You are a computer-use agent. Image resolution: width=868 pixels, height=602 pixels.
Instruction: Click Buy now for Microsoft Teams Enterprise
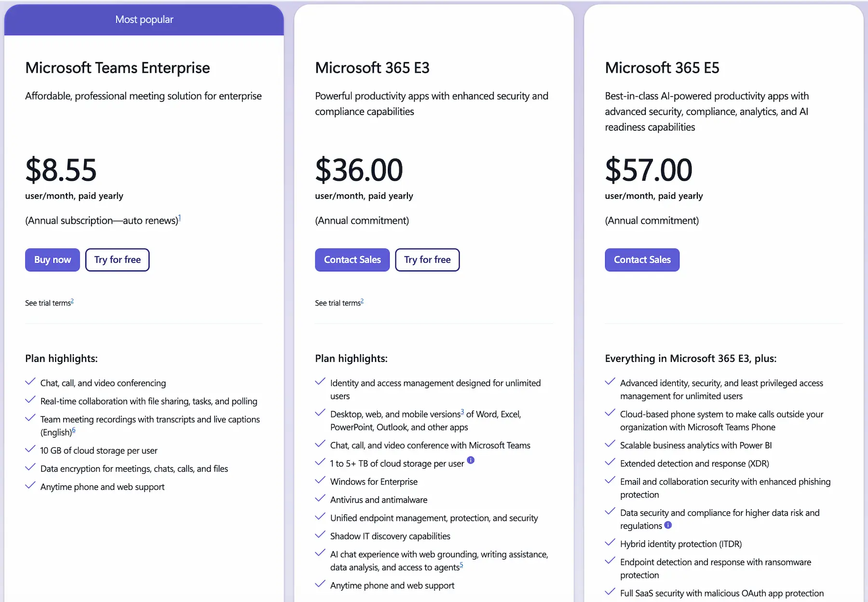pyautogui.click(x=52, y=260)
